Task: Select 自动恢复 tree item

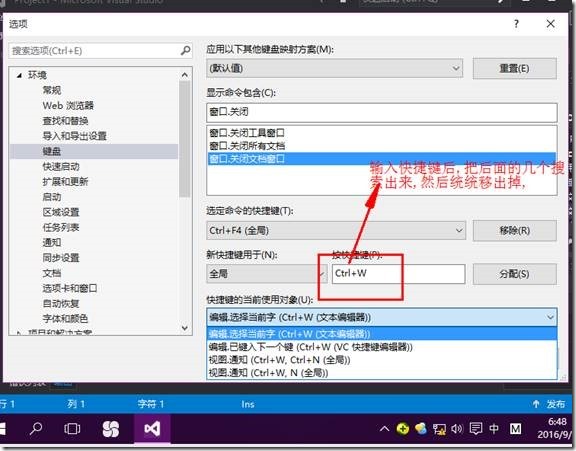Action: [x=61, y=303]
